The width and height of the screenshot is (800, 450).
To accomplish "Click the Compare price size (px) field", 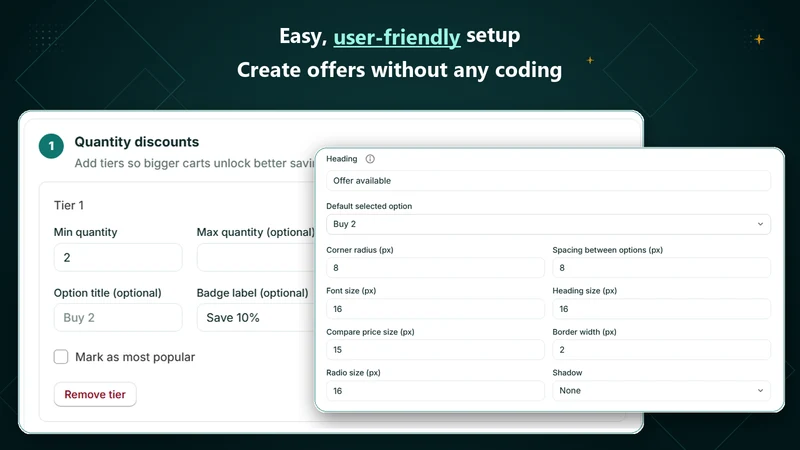I will click(435, 349).
